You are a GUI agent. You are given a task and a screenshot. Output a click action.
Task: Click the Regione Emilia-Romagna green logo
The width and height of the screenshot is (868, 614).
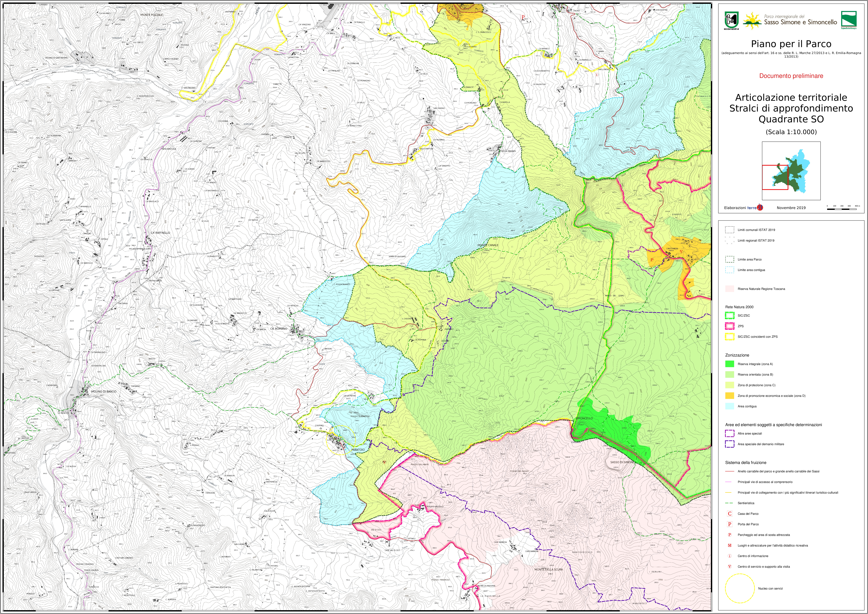[849, 19]
